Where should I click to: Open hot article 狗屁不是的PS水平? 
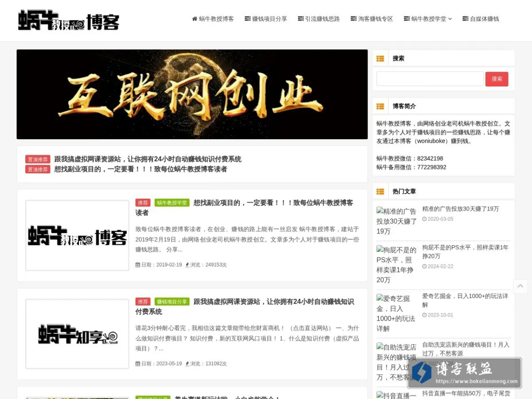click(465, 252)
